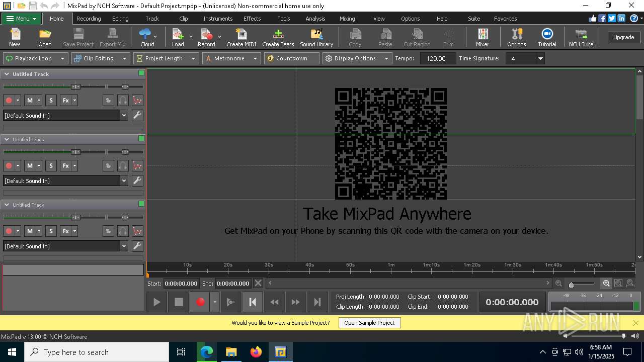Click the wrench settings for first track input

pyautogui.click(x=137, y=115)
